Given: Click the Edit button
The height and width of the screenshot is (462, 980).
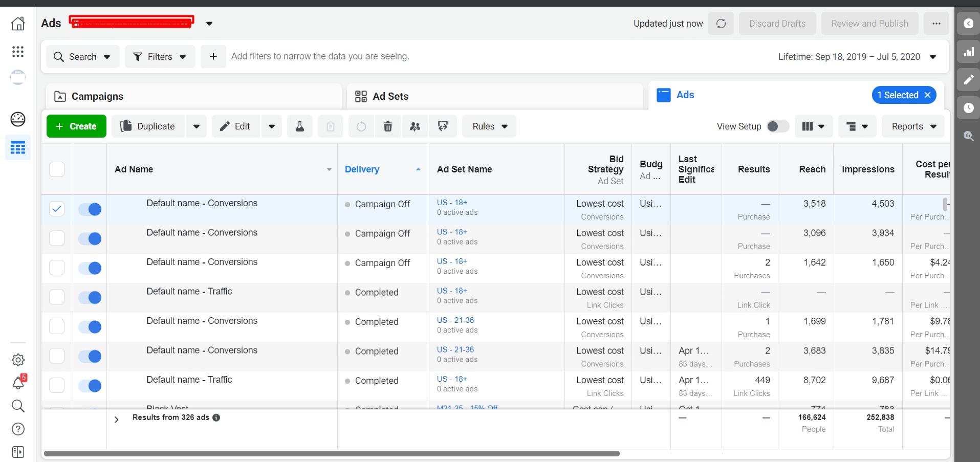Looking at the screenshot, I should tap(236, 126).
